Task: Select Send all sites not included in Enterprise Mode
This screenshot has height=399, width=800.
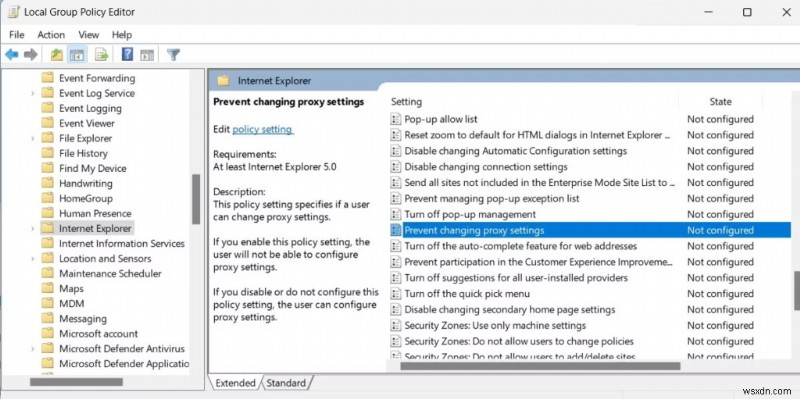Action: pyautogui.click(x=540, y=183)
